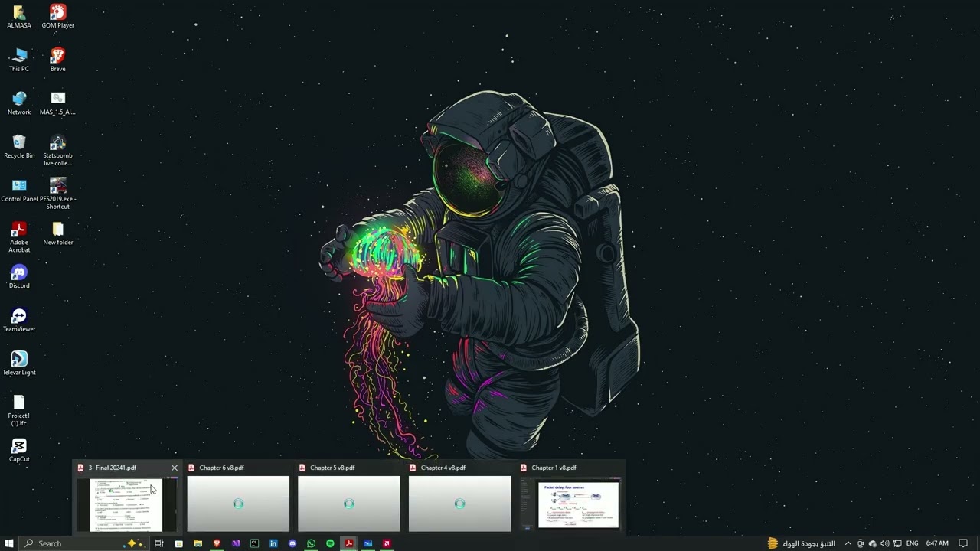Open the red app icon after Mail on taskbar
This screenshot has height=551, width=980.
pyautogui.click(x=387, y=543)
